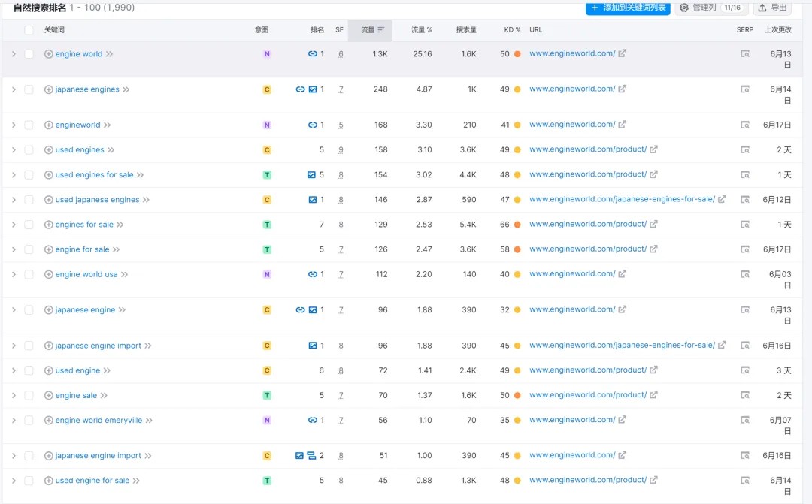Sort table by KD % column header
Image resolution: width=812 pixels, height=504 pixels.
pos(512,30)
